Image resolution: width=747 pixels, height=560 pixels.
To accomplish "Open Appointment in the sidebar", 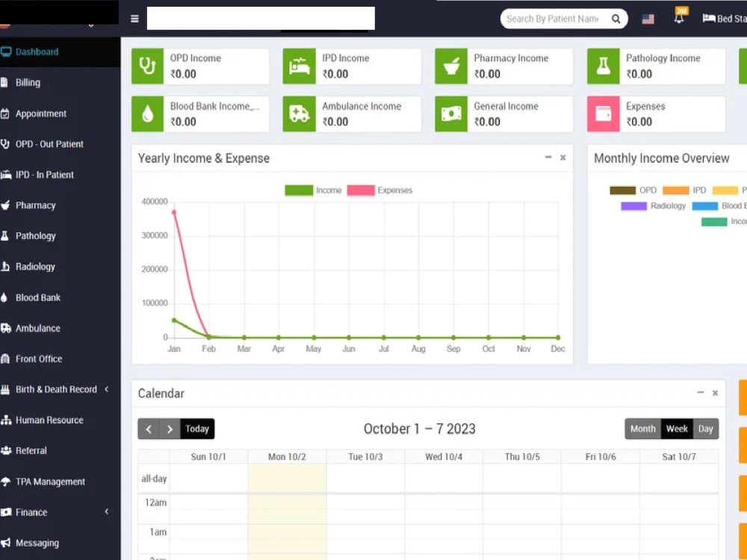I will (x=60, y=113).
